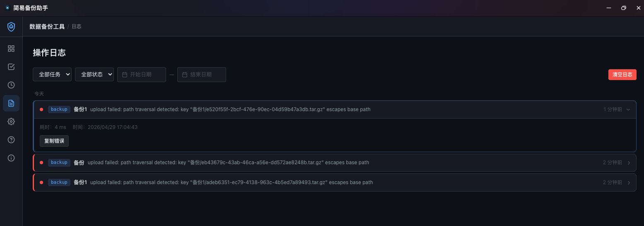Click the shield app logo
This screenshot has height=226, width=644.
point(11,27)
